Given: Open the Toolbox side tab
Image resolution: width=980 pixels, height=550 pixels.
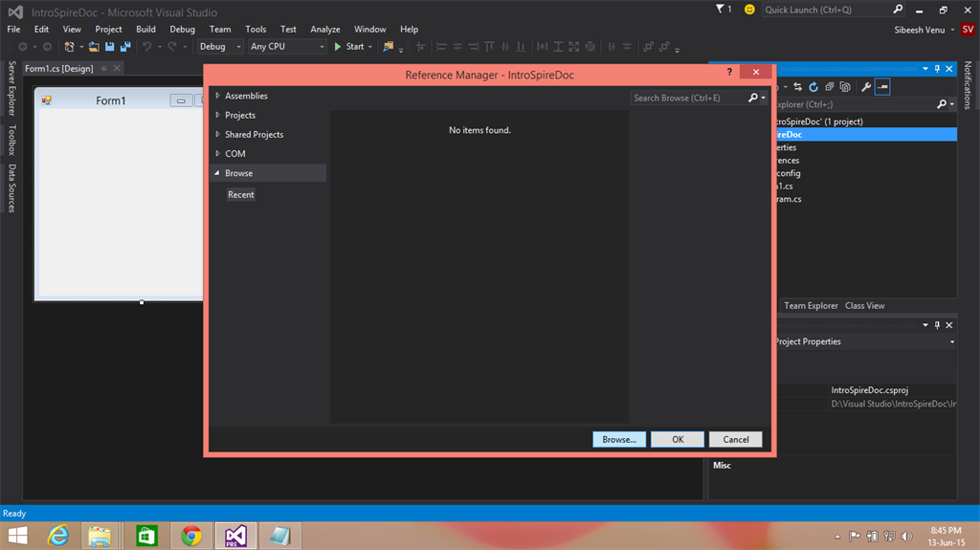Looking at the screenshot, I should coord(11,140).
